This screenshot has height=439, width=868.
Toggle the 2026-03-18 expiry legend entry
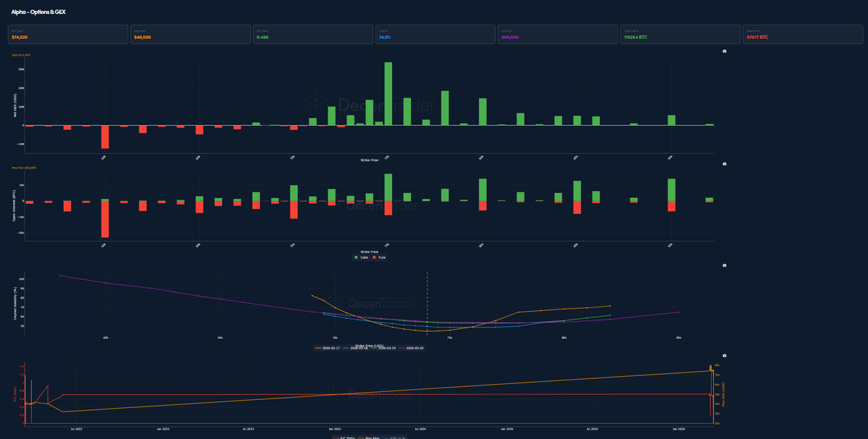tap(355, 348)
